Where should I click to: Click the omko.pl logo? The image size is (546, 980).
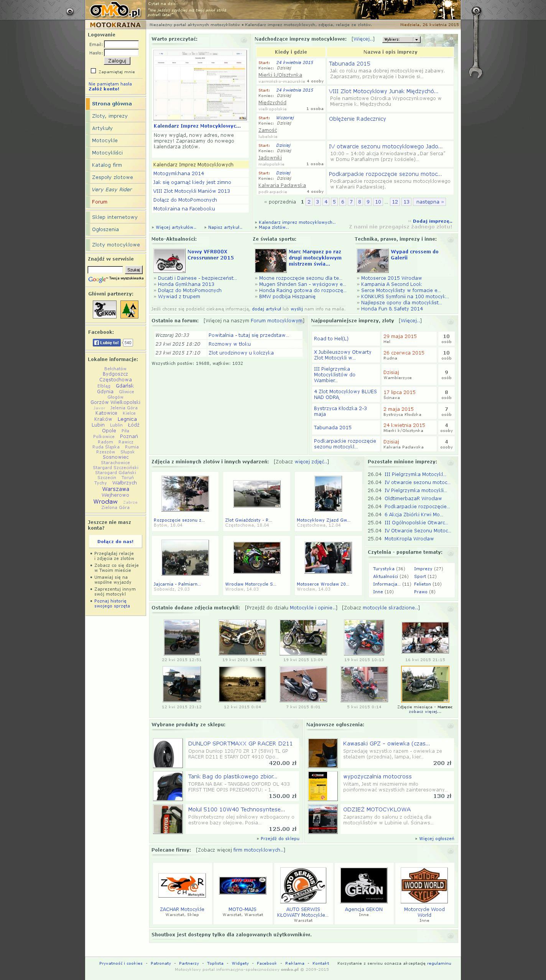115,10
